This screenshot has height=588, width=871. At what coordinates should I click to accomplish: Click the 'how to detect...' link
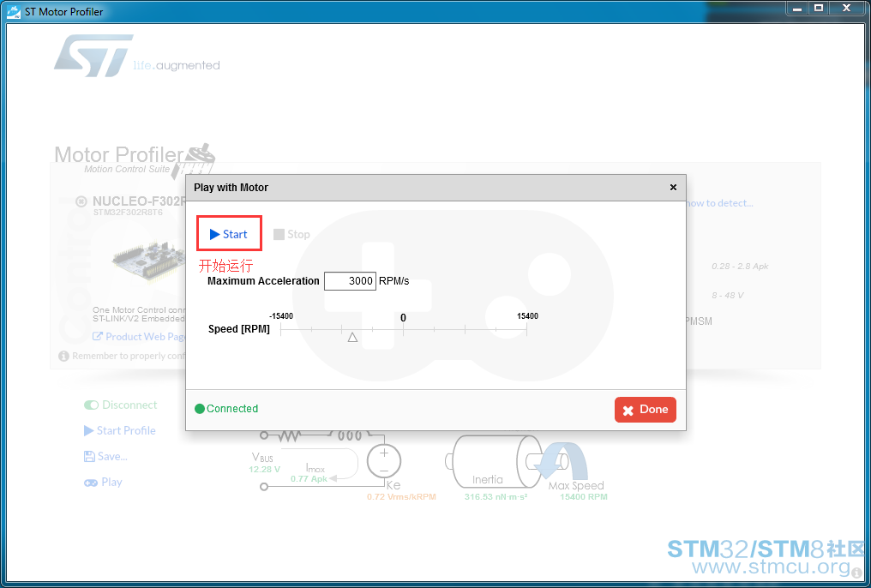pyautogui.click(x=720, y=203)
